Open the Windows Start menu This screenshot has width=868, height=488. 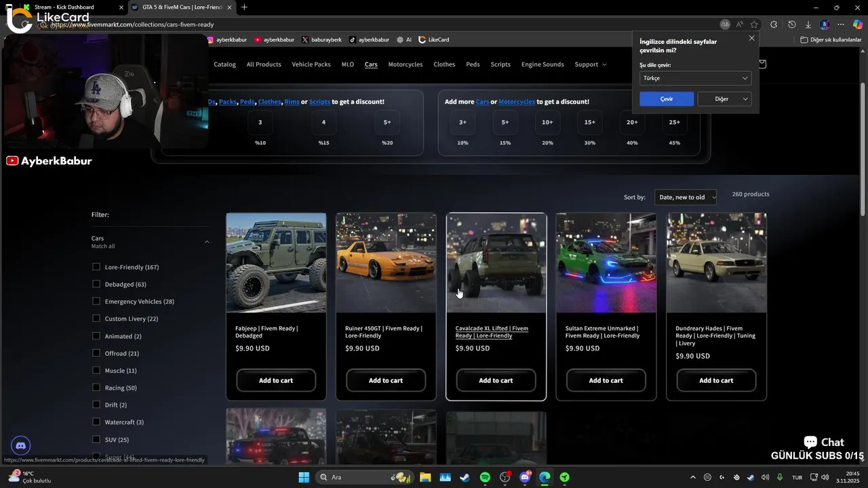click(304, 477)
